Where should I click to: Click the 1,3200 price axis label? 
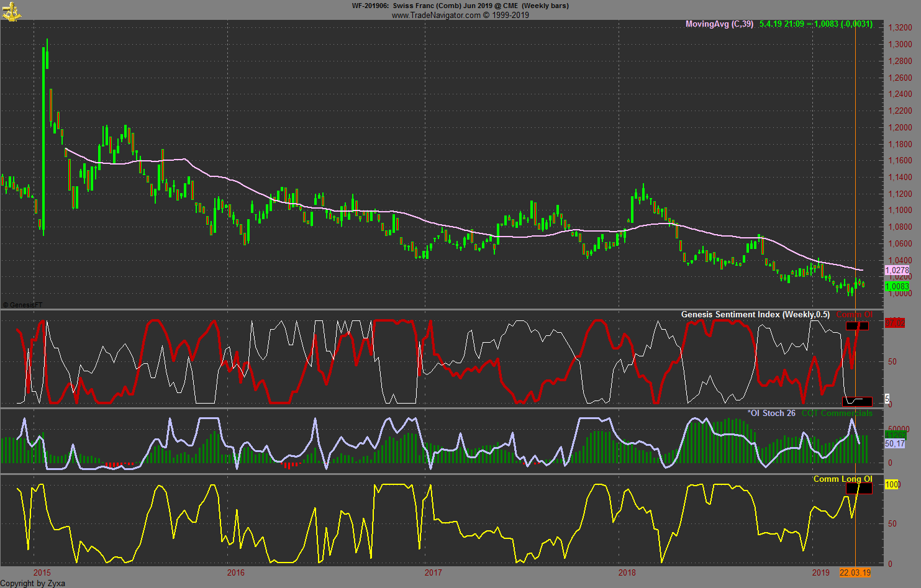click(x=900, y=28)
